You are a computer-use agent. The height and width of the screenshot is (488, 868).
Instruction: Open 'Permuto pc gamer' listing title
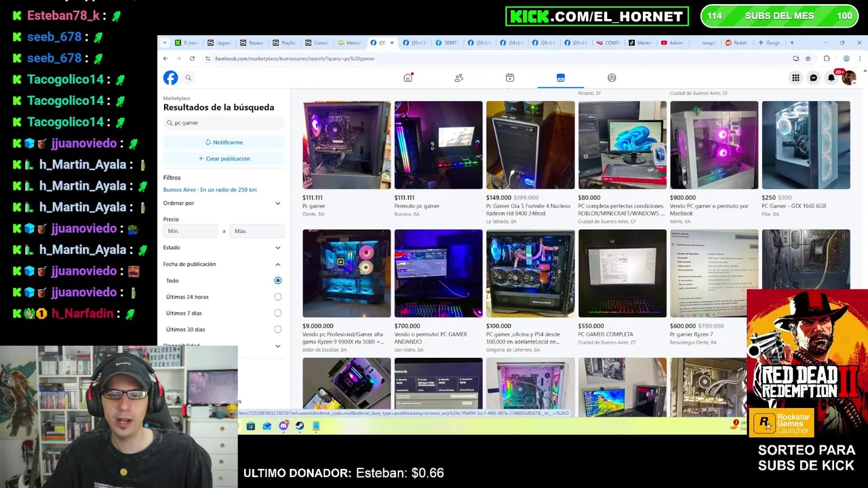417,206
